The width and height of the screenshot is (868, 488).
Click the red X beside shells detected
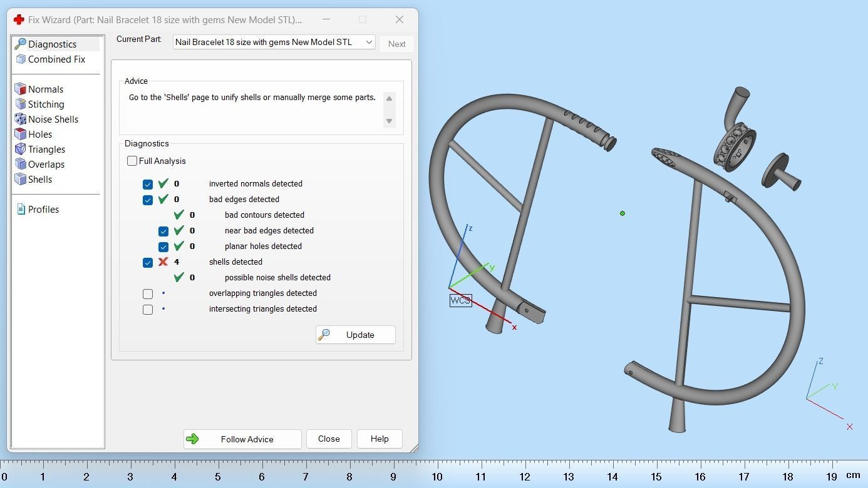click(x=163, y=262)
